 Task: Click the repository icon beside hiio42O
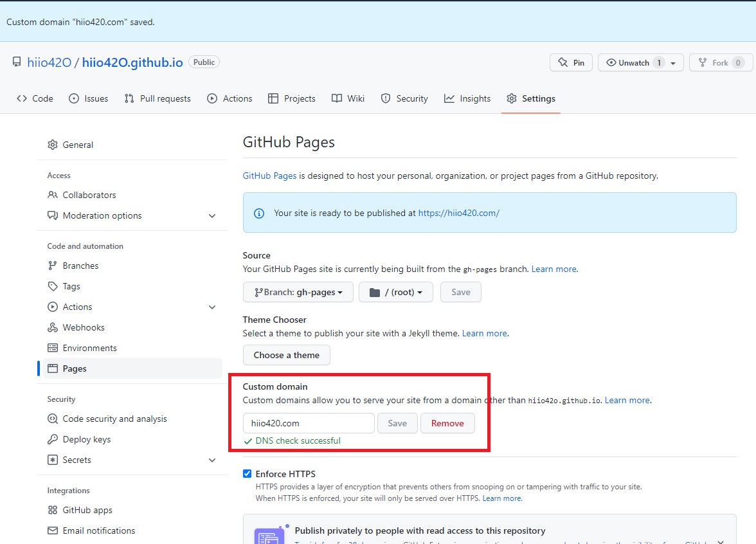tap(17, 62)
